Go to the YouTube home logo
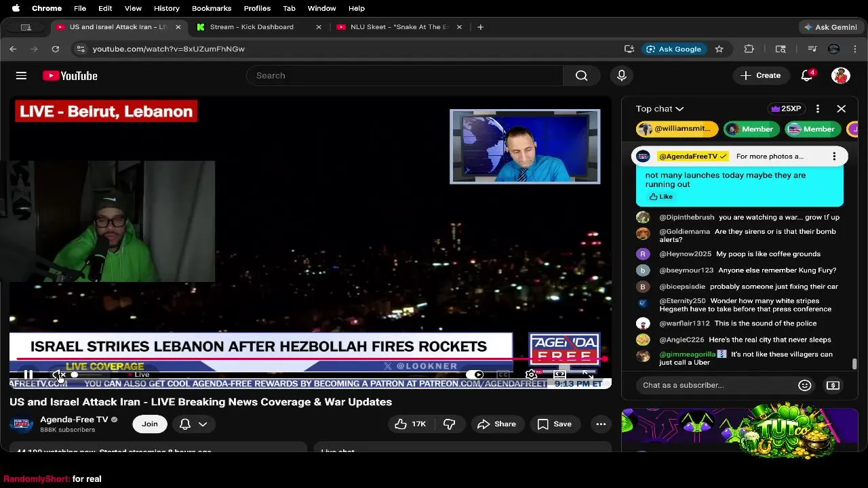 [70, 76]
